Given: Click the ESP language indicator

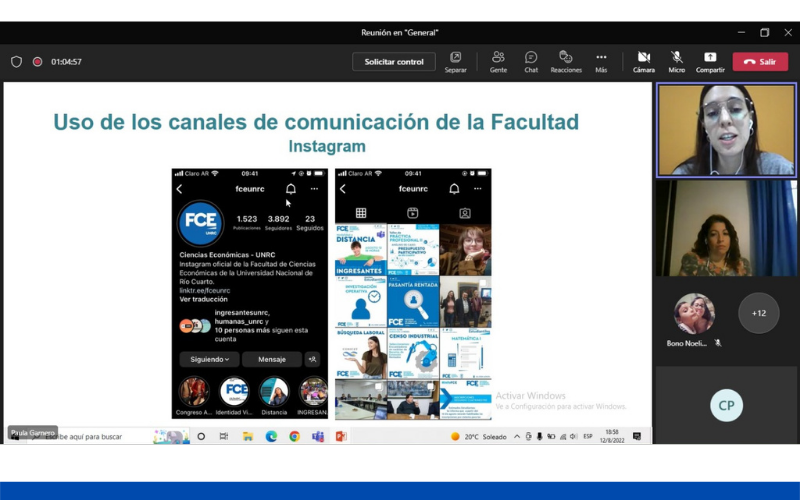Looking at the screenshot, I should pos(588,437).
